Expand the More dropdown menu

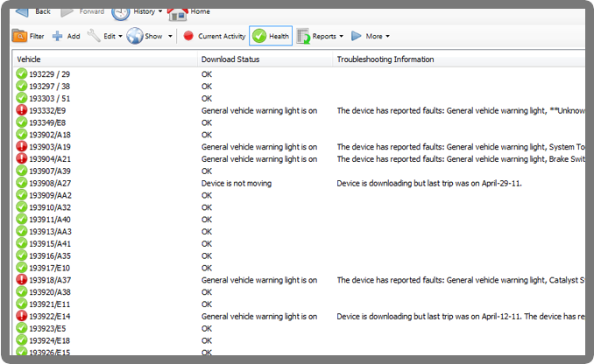click(x=387, y=37)
